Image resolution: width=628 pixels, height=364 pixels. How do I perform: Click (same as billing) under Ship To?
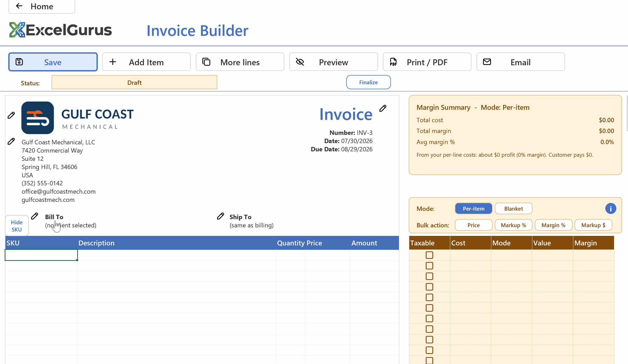tap(252, 225)
